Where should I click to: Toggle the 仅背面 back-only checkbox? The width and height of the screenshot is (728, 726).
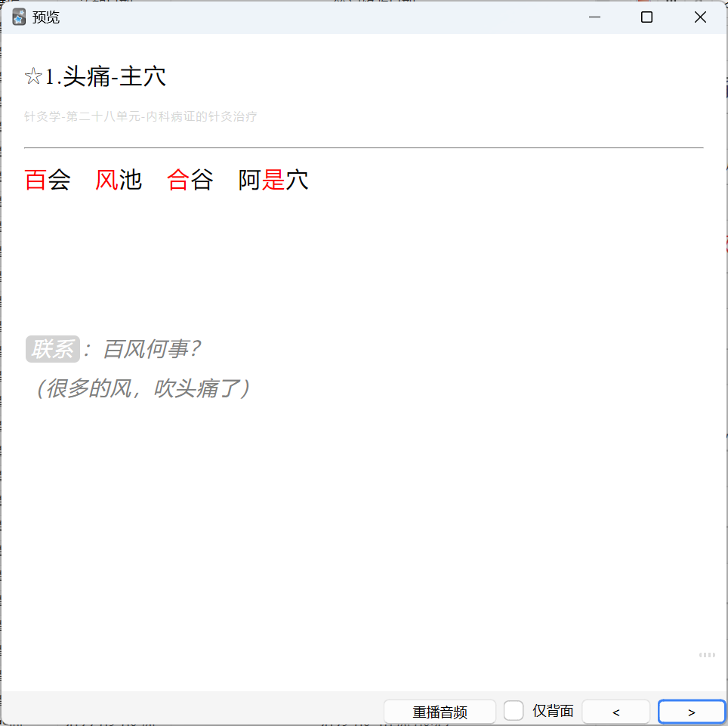coord(514,710)
